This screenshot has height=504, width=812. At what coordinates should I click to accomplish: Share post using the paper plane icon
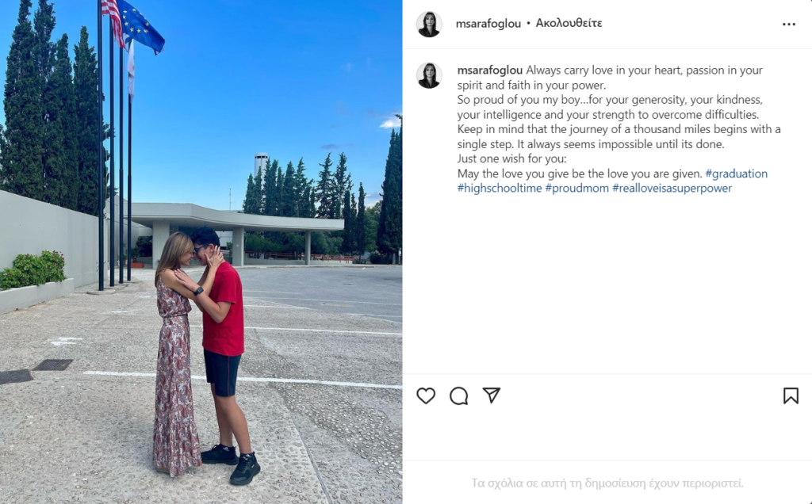pos(492,395)
